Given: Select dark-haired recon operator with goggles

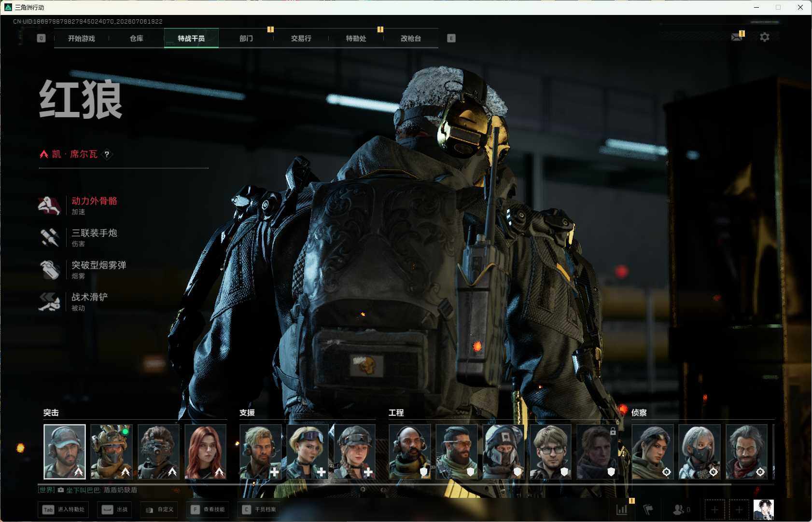Looking at the screenshot, I should 653,452.
